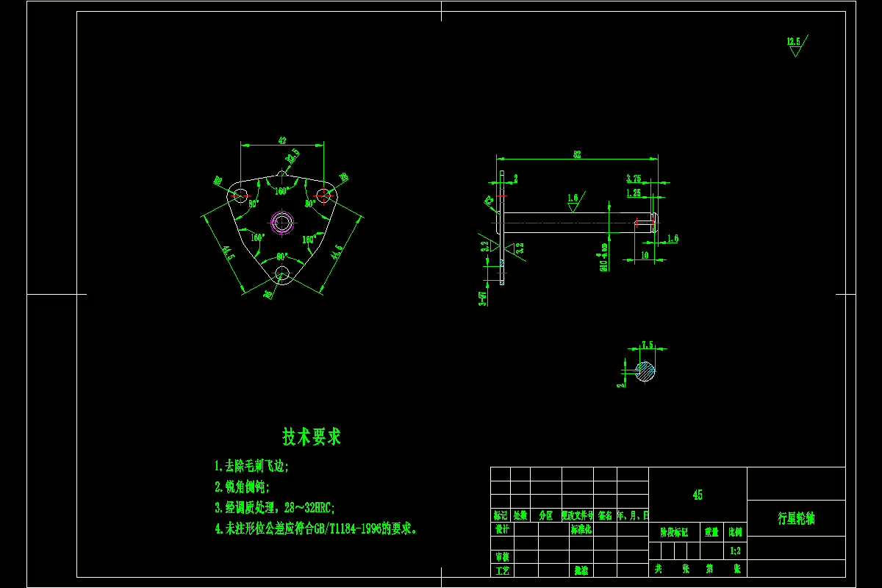Click the 12.5 surface roughness symbol

[x=796, y=46]
